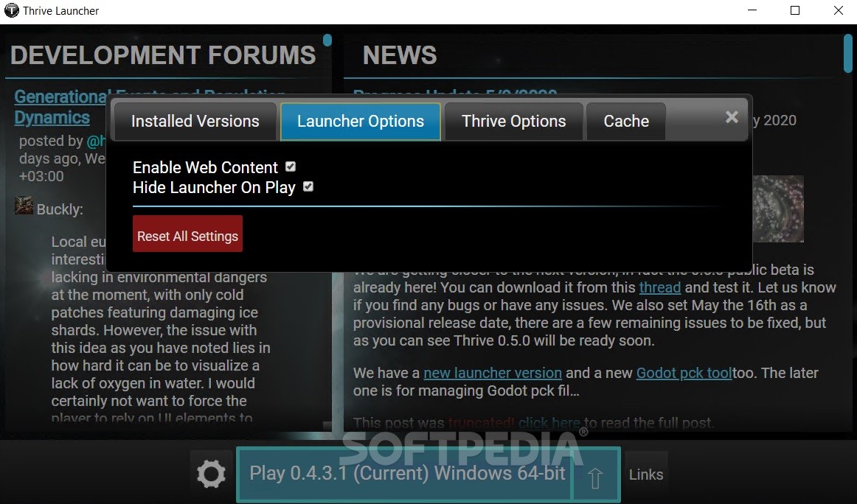The height and width of the screenshot is (504, 857).
Task: Close the options dialog with X
Action: pyautogui.click(x=732, y=117)
